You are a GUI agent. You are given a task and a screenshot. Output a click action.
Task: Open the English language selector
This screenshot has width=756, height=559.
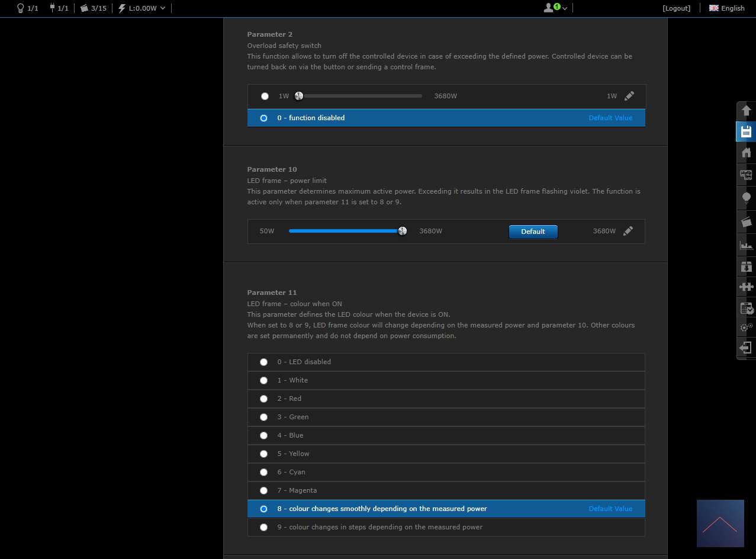726,8
